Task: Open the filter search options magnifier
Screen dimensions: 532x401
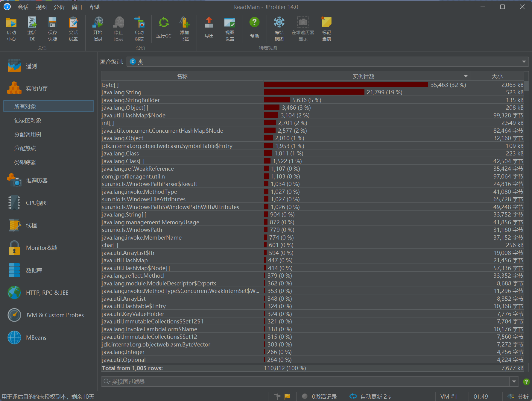Action: click(x=107, y=382)
